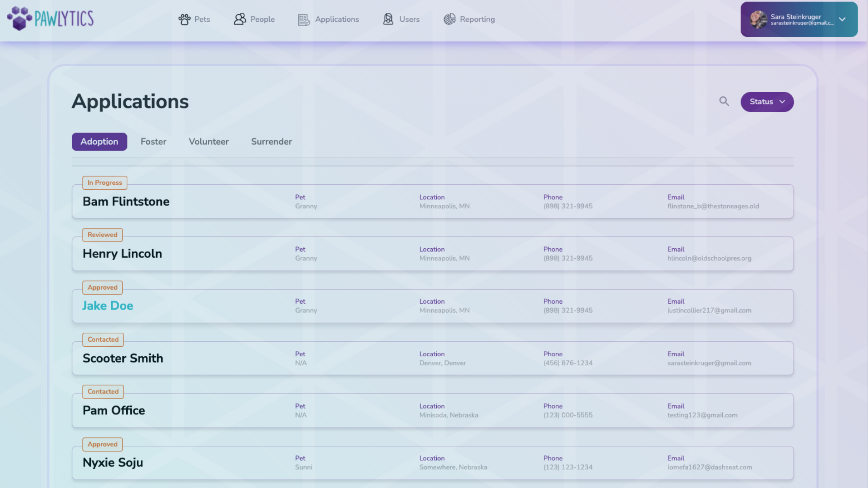
Task: Click the Pawlytics paw logo
Action: point(19,18)
